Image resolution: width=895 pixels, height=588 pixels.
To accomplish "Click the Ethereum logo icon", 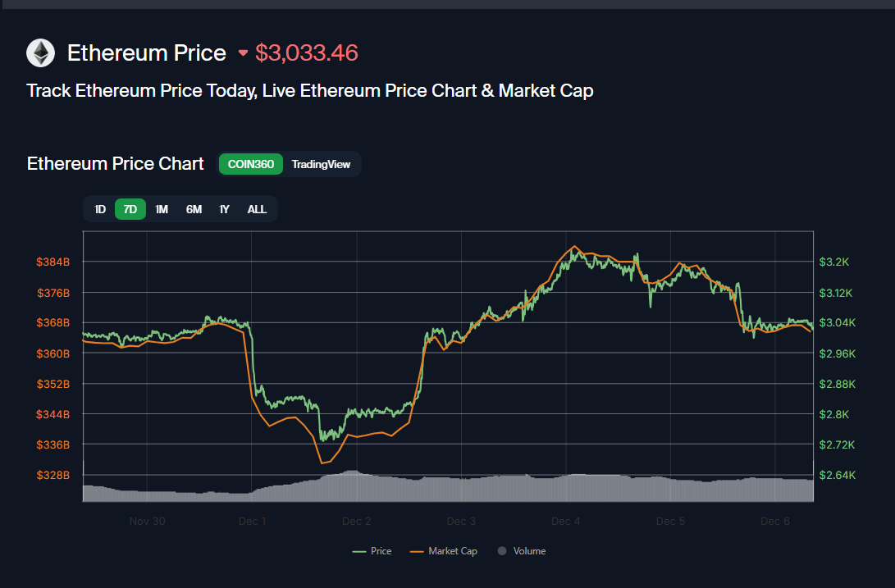I will 39,52.
